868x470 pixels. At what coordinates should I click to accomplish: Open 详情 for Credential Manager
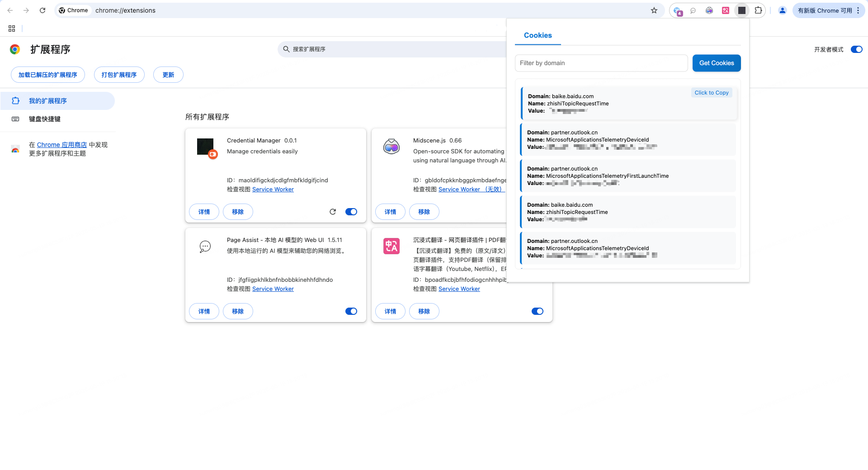[204, 212]
